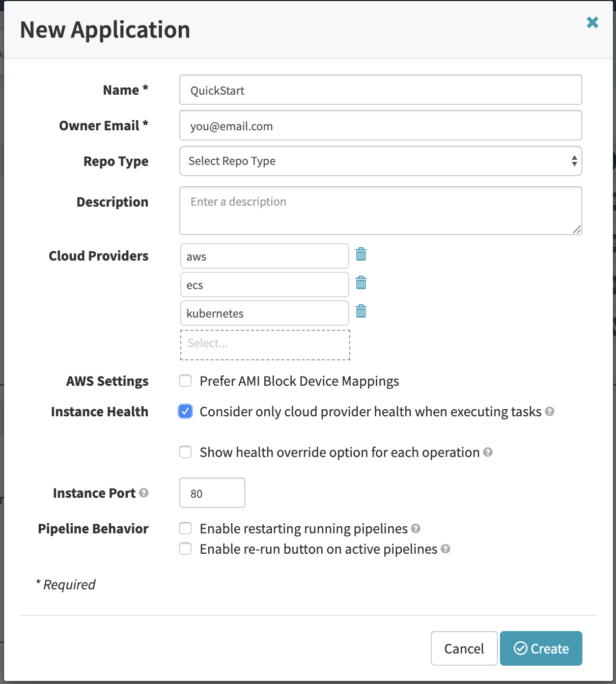616x684 pixels.
Task: Focus the Owner Email field
Action: 380,126
